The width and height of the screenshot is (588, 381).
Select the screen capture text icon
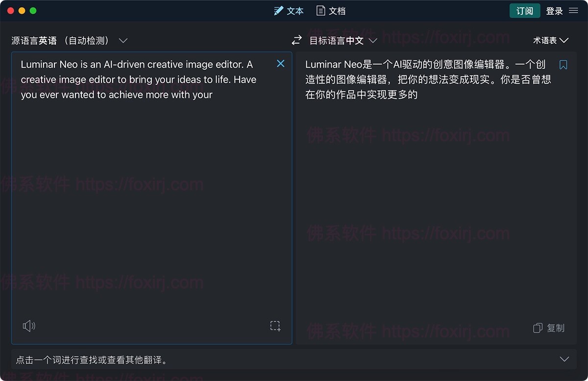click(x=275, y=326)
